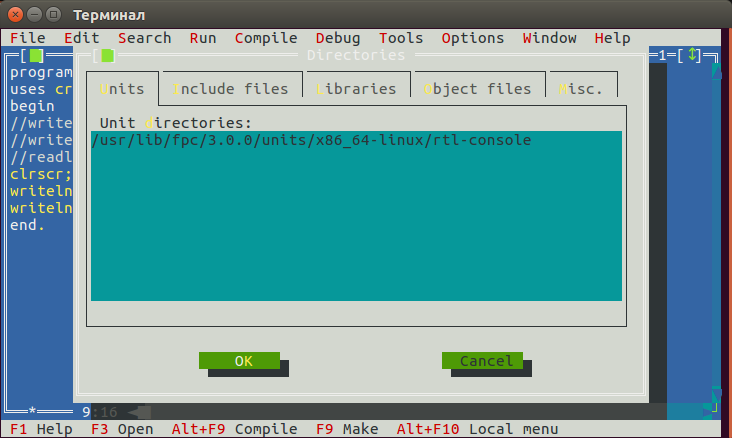The width and height of the screenshot is (732, 438).
Task: Close the Directories dialog via green box icon
Action: coord(108,56)
